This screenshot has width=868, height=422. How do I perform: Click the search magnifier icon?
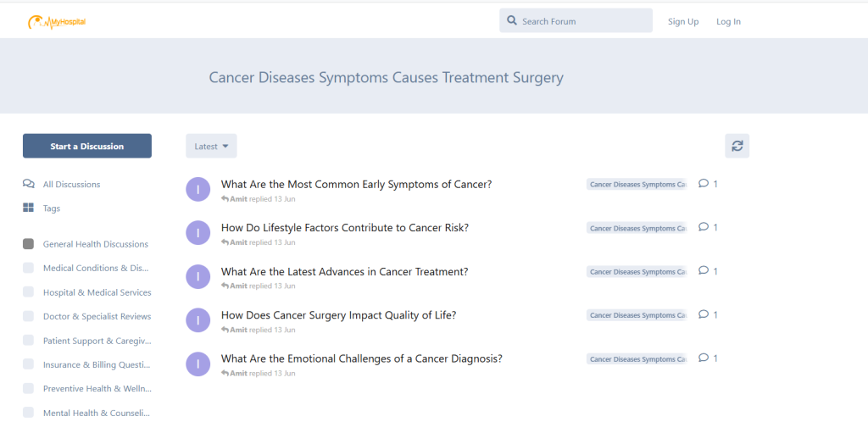[511, 21]
